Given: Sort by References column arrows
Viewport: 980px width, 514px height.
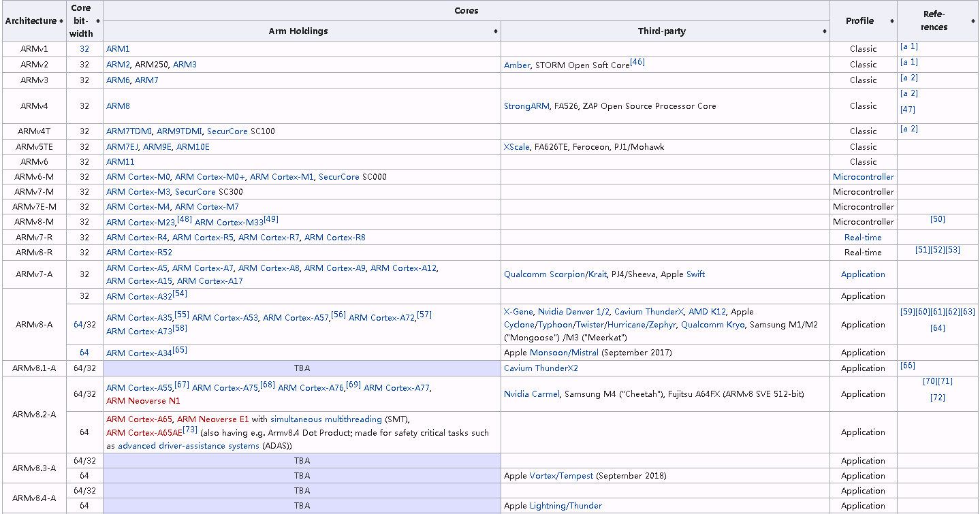Looking at the screenshot, I should click(973, 21).
